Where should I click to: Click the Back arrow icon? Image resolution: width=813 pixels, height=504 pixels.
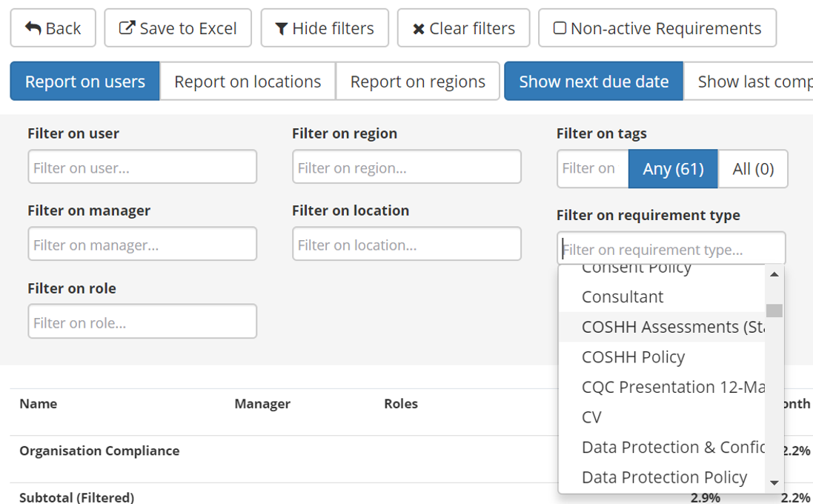(x=33, y=28)
